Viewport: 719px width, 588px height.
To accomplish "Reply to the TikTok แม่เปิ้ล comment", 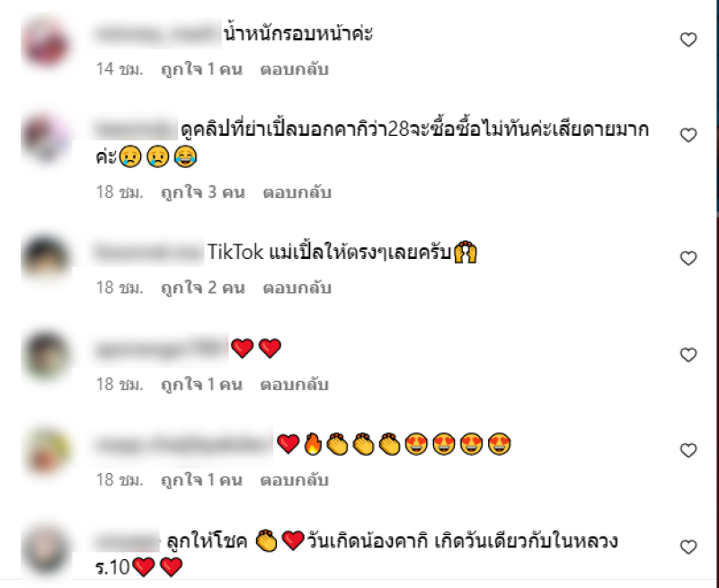I will pyautogui.click(x=297, y=288).
